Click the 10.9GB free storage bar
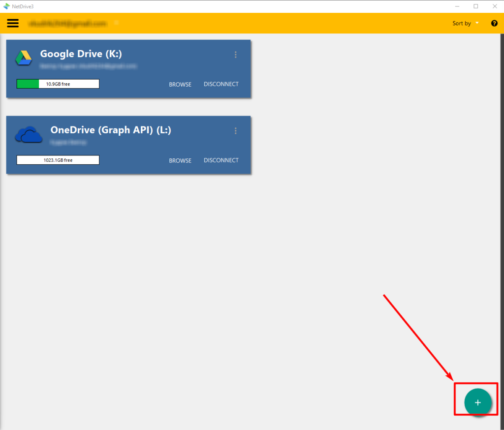 click(x=58, y=84)
